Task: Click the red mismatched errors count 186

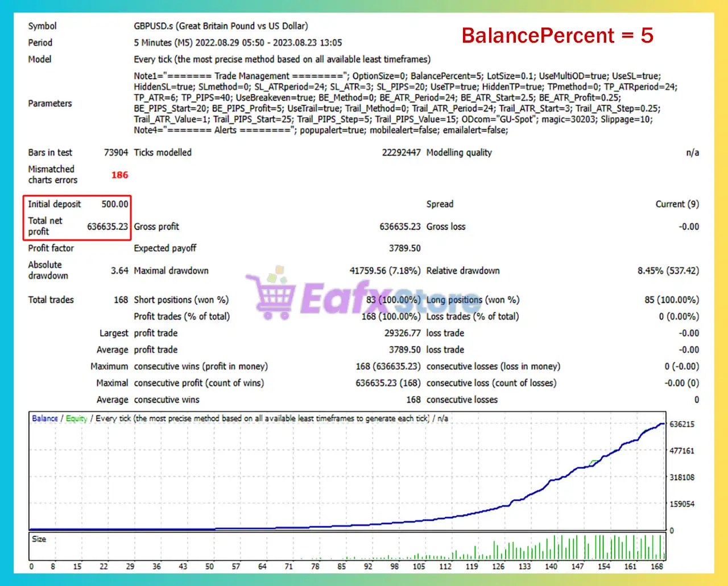Action: [119, 175]
